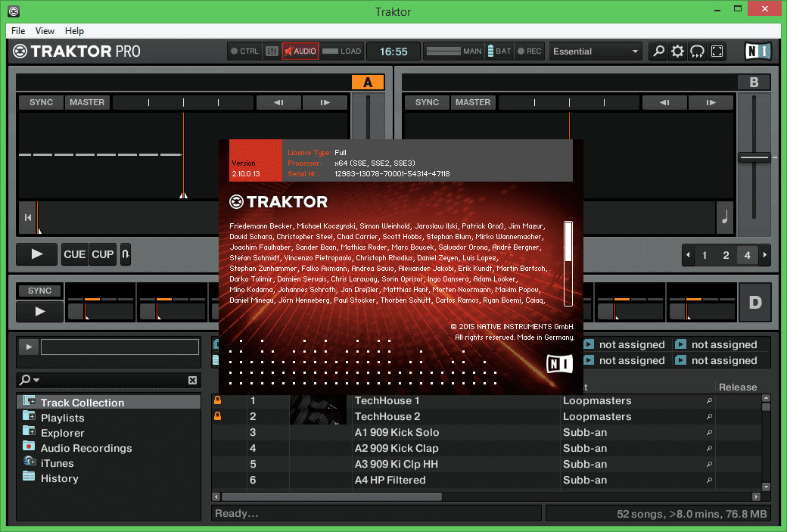Click the search icon in TechHouse 1 row

pos(709,400)
